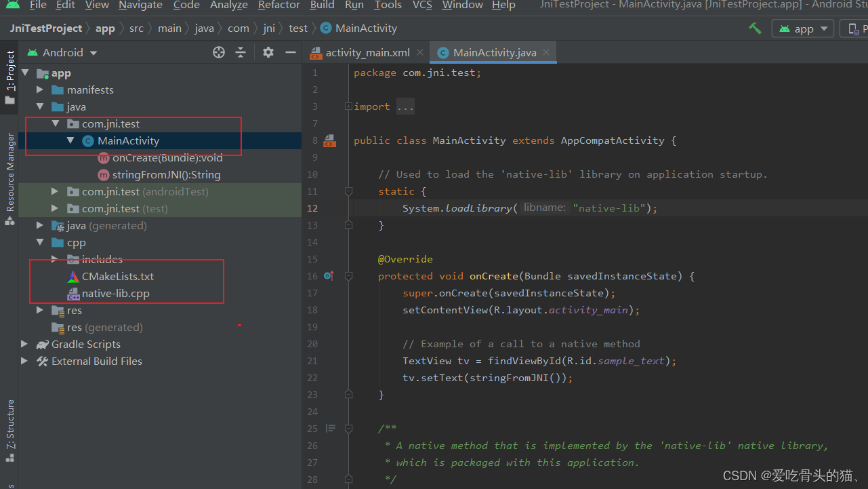
Task: Select CMakeLists.txt file in tree
Action: pyautogui.click(x=118, y=276)
